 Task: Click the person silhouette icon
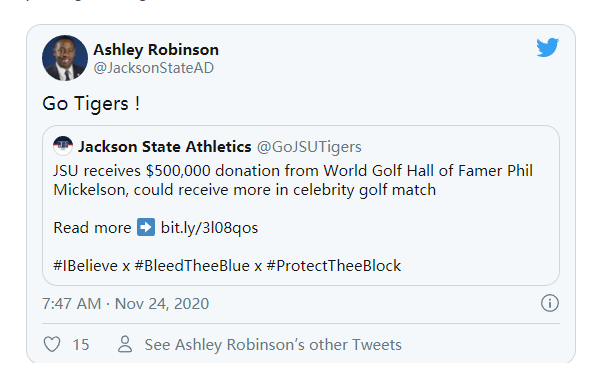(x=125, y=344)
